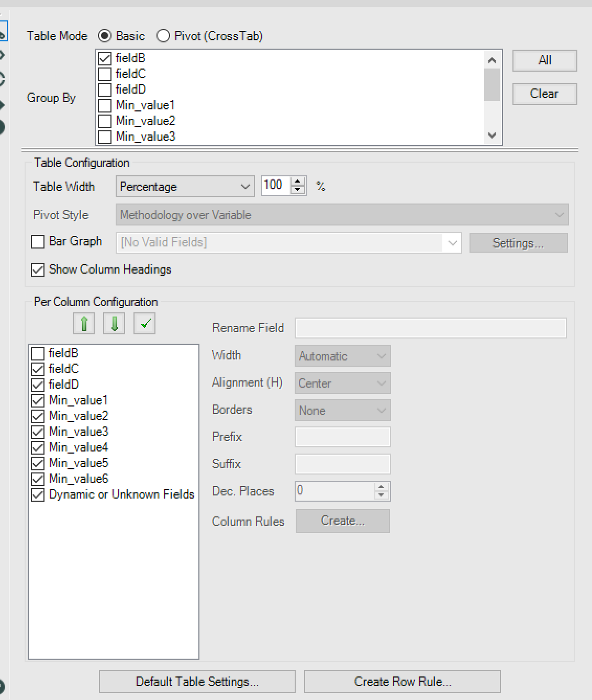
Task: Open the Alignment (H) dropdown
Action: click(382, 383)
